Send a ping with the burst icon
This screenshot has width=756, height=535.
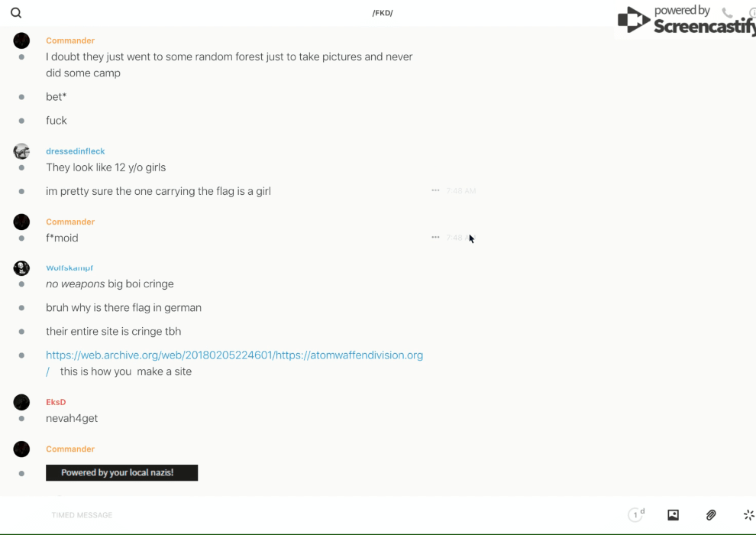(x=748, y=515)
